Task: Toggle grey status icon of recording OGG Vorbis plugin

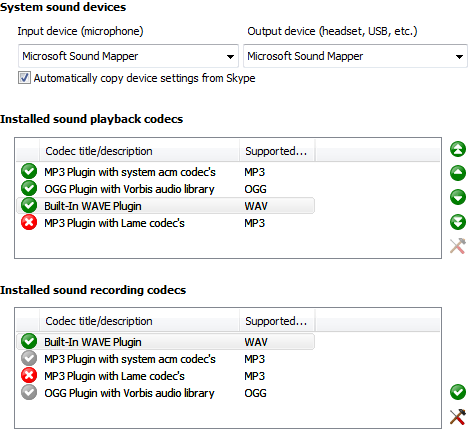Action: click(29, 393)
